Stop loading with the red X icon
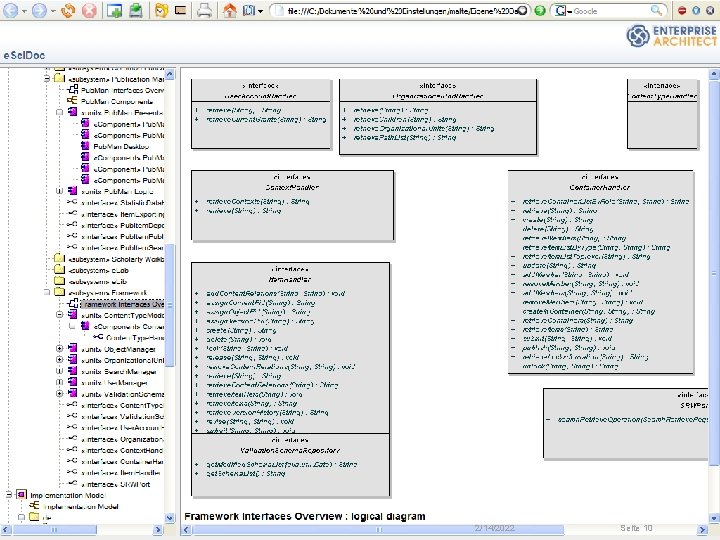The width and height of the screenshot is (720, 540). click(89, 10)
